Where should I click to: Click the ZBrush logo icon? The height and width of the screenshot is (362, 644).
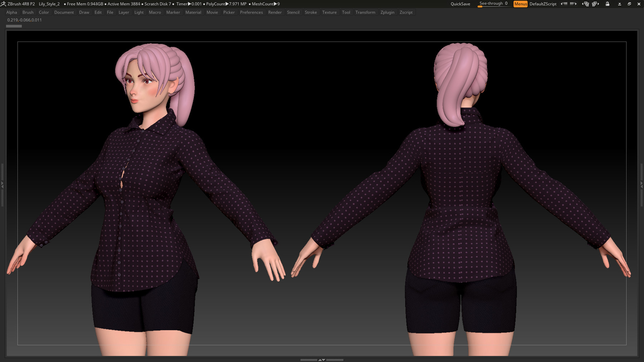click(3, 4)
